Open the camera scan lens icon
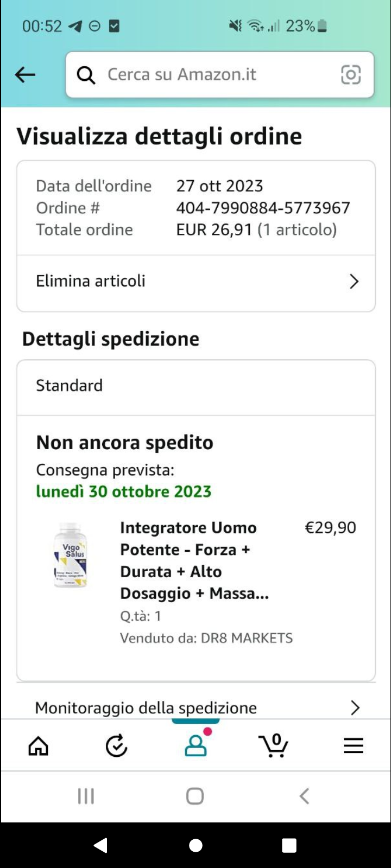391x868 pixels. click(x=350, y=75)
